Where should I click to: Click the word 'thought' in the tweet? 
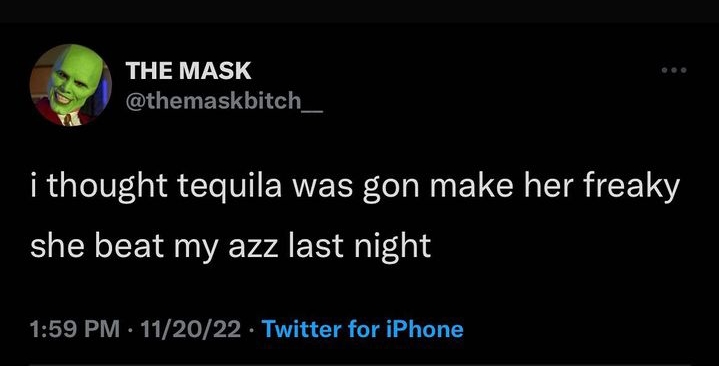[x=107, y=188]
